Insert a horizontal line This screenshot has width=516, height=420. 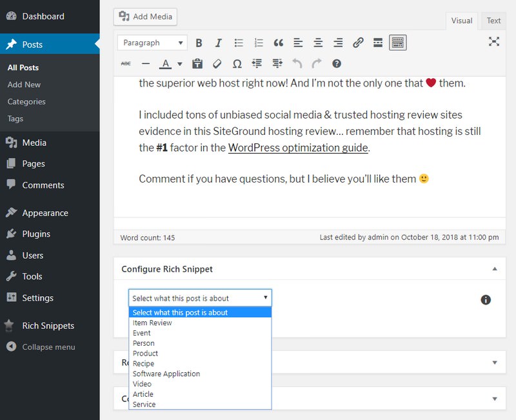click(146, 63)
